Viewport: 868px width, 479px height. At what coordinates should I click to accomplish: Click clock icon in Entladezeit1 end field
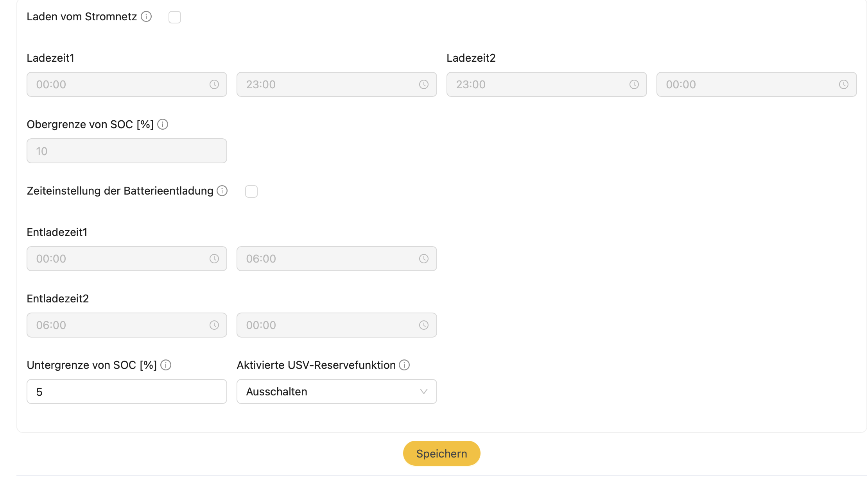pyautogui.click(x=424, y=259)
